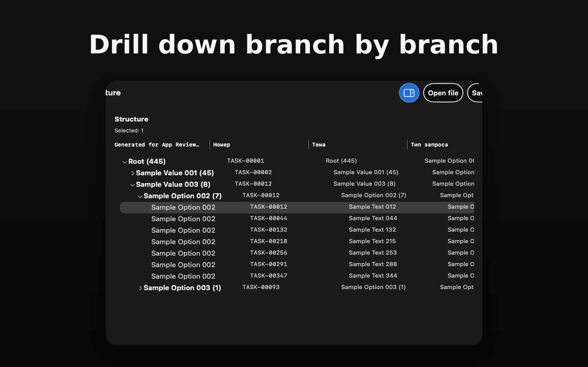Select the row with TASK-00044

click(268, 218)
